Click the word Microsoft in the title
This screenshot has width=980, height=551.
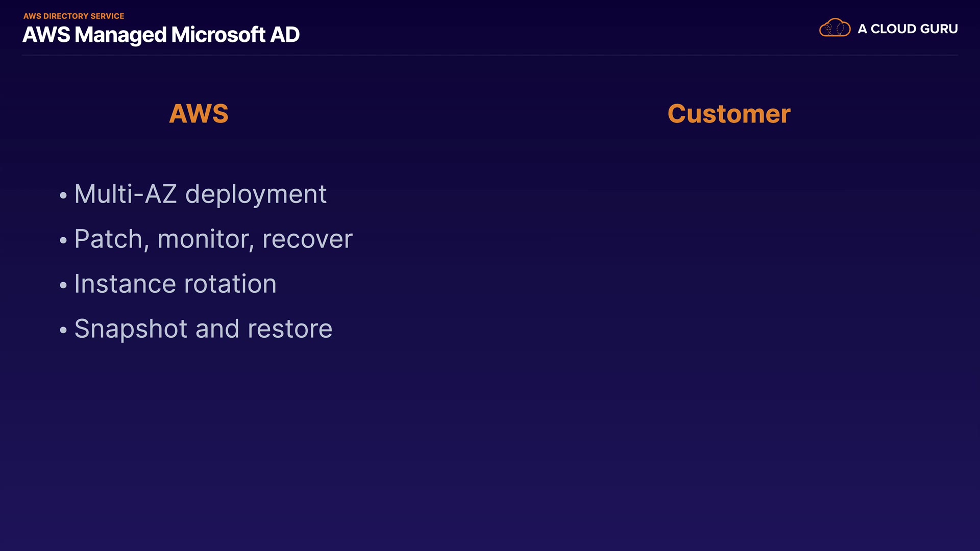[x=218, y=35]
